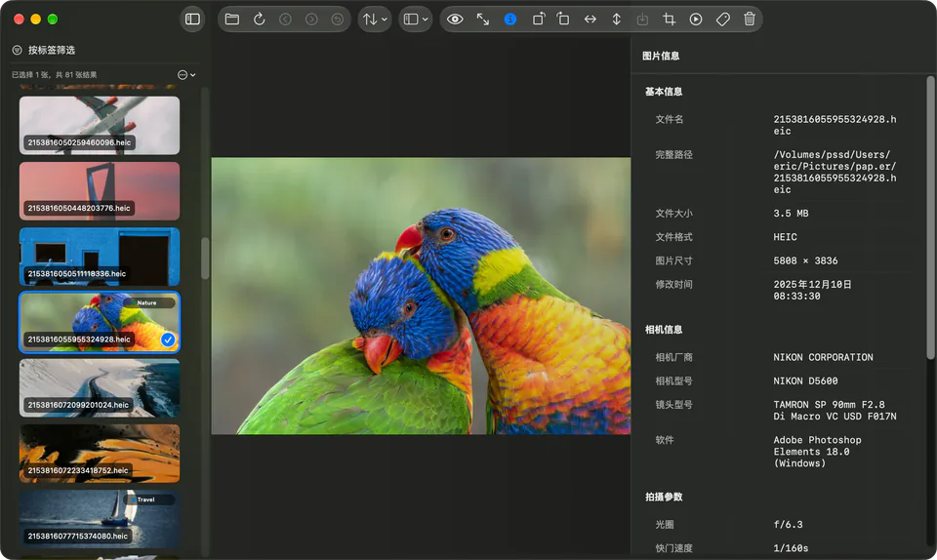Screen dimensions: 937x560
Task: Delete image with trash icon
Action: point(750,20)
